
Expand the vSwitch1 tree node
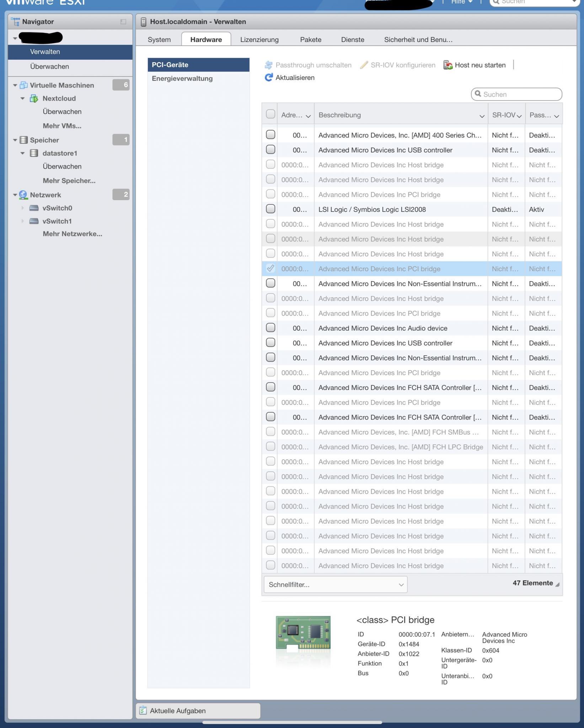(22, 221)
